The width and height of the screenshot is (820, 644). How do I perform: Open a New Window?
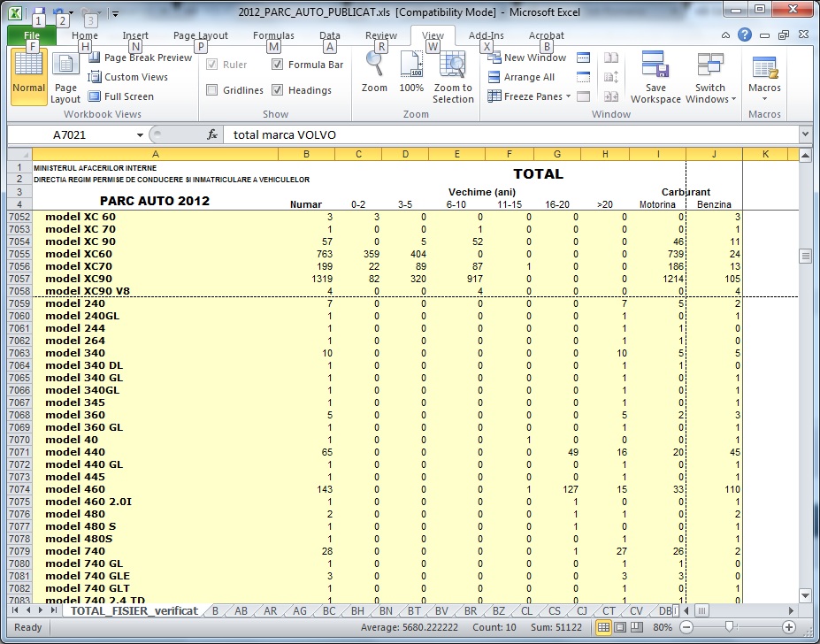click(527, 57)
